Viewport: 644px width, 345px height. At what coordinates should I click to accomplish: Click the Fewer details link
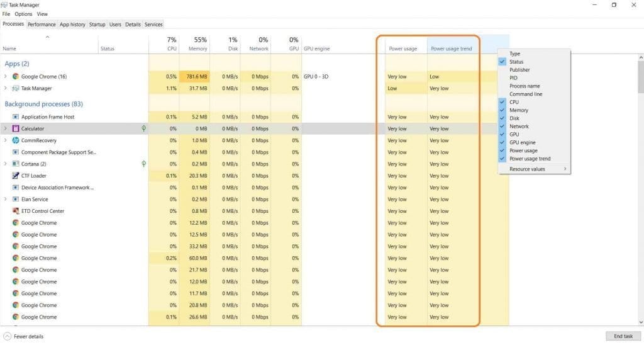coord(28,336)
